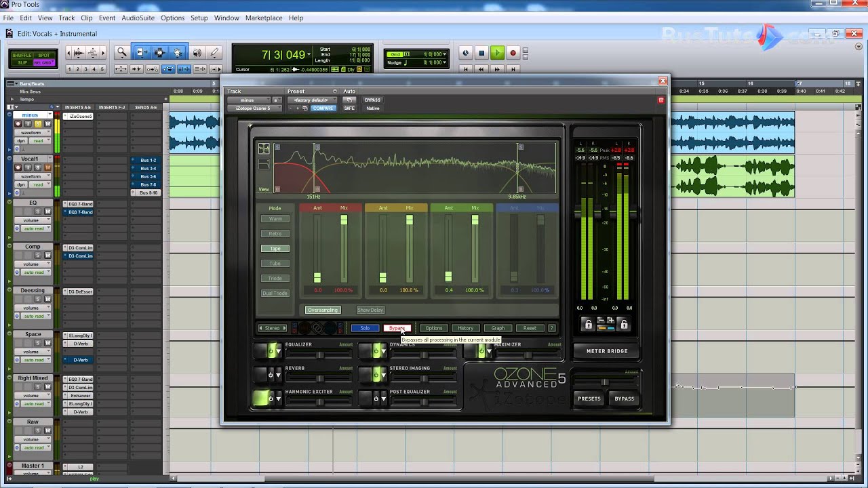This screenshot has width=868, height=488.
Task: Open the Setup menu
Action: tap(199, 18)
